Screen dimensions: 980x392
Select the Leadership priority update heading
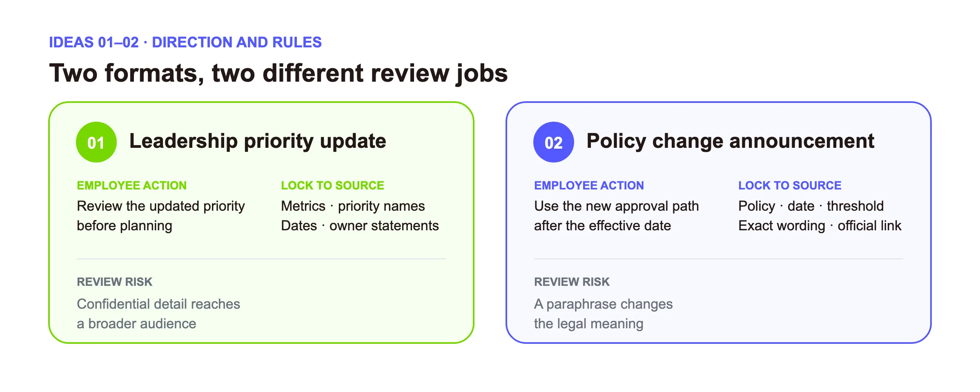pyautogui.click(x=258, y=141)
